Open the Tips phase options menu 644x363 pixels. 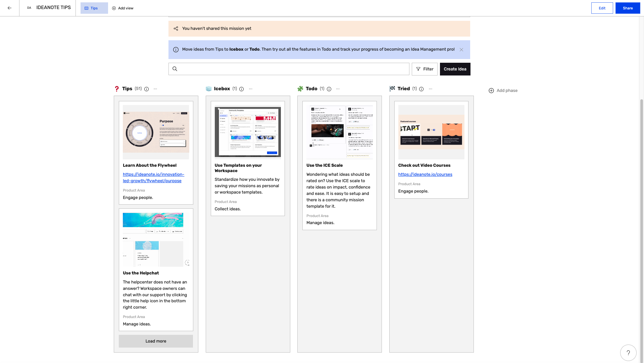[x=155, y=89]
